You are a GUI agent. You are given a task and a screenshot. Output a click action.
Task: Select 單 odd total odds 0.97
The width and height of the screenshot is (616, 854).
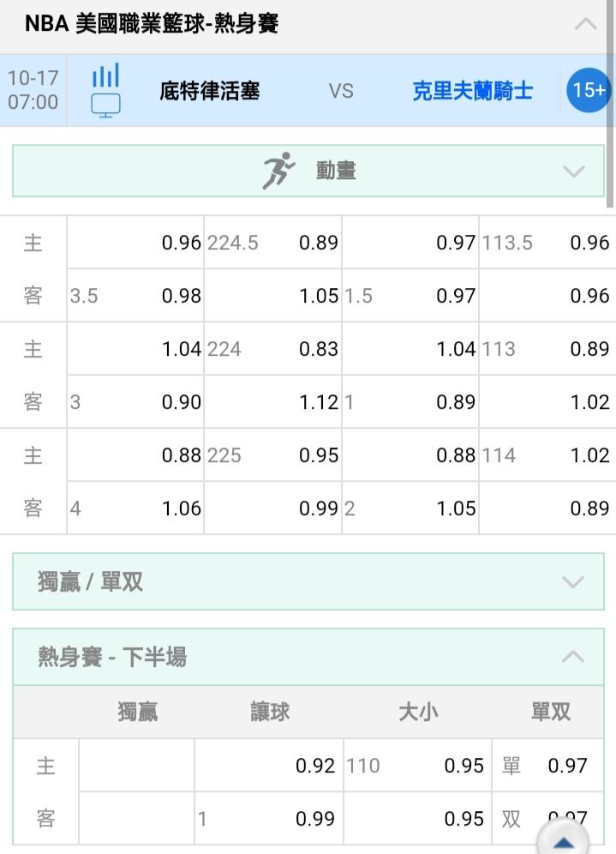coord(547,765)
